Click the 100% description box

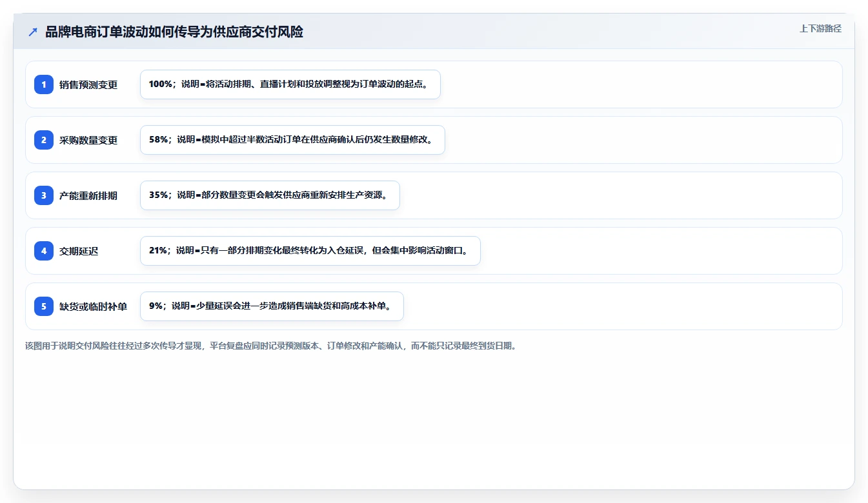click(290, 84)
